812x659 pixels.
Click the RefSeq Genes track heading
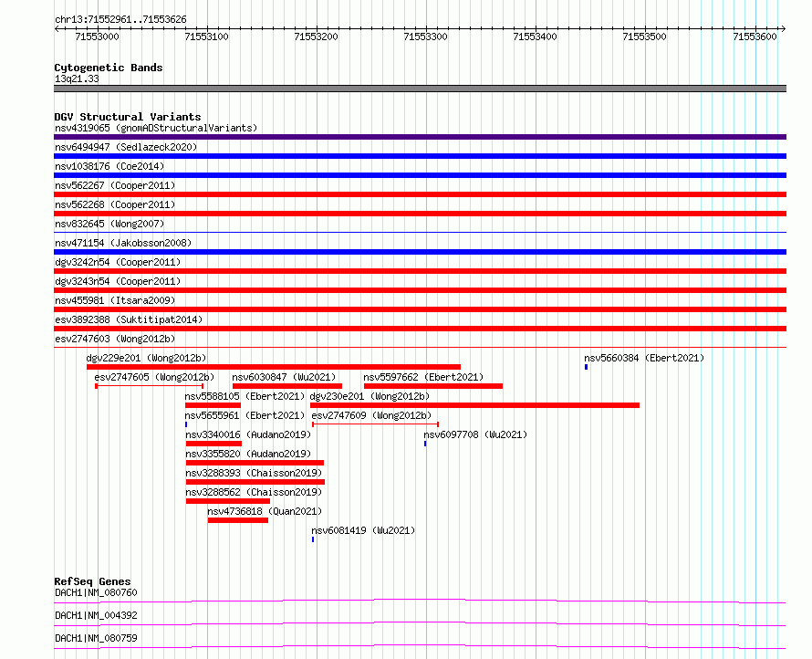[92, 581]
